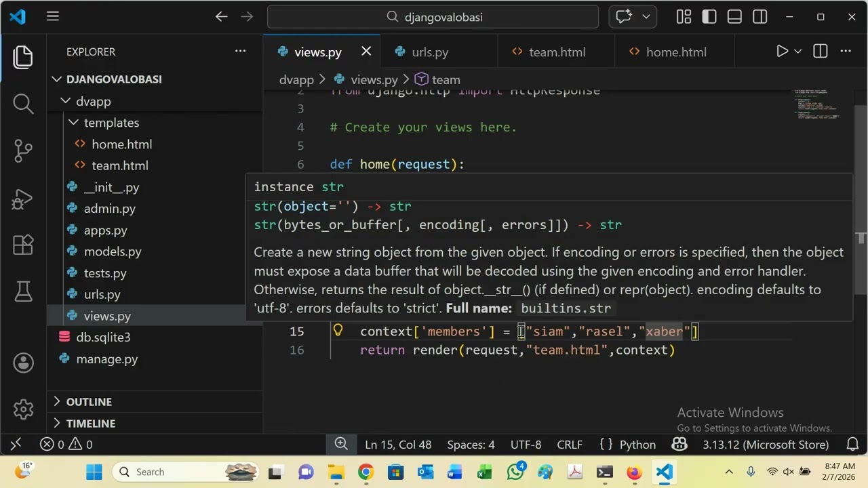Open the Run button dropdown arrow
The width and height of the screenshot is (868, 488).
[798, 52]
